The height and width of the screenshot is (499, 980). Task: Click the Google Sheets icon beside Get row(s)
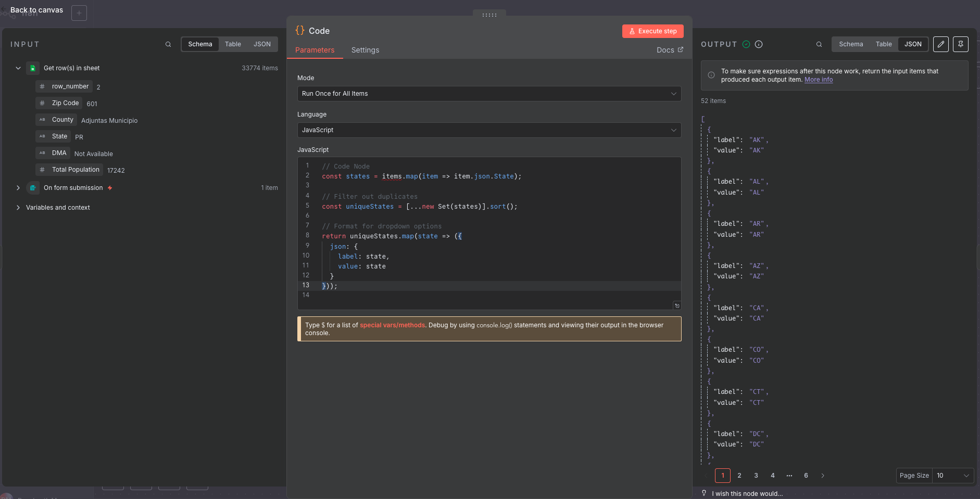(x=32, y=68)
